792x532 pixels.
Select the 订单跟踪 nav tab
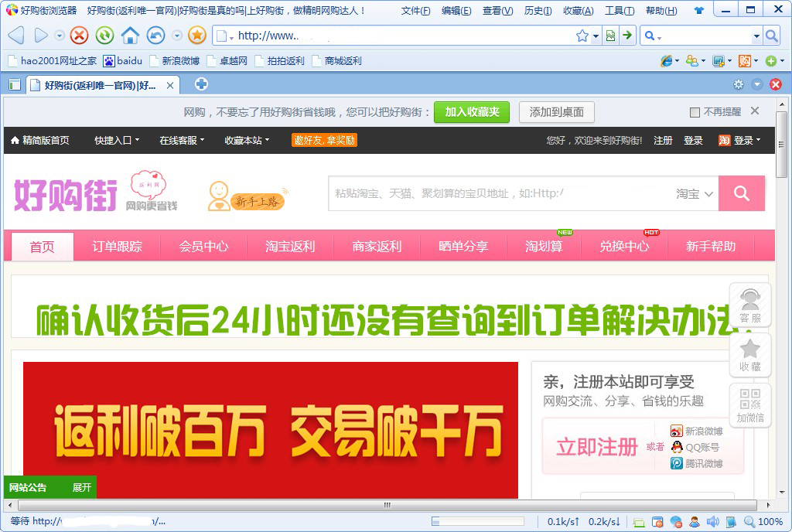(117, 247)
